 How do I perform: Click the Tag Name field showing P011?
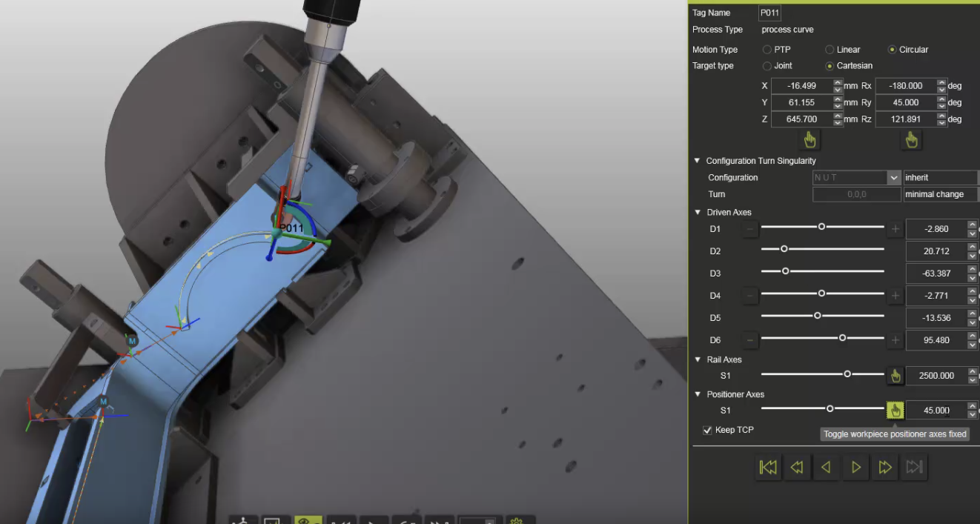point(769,12)
